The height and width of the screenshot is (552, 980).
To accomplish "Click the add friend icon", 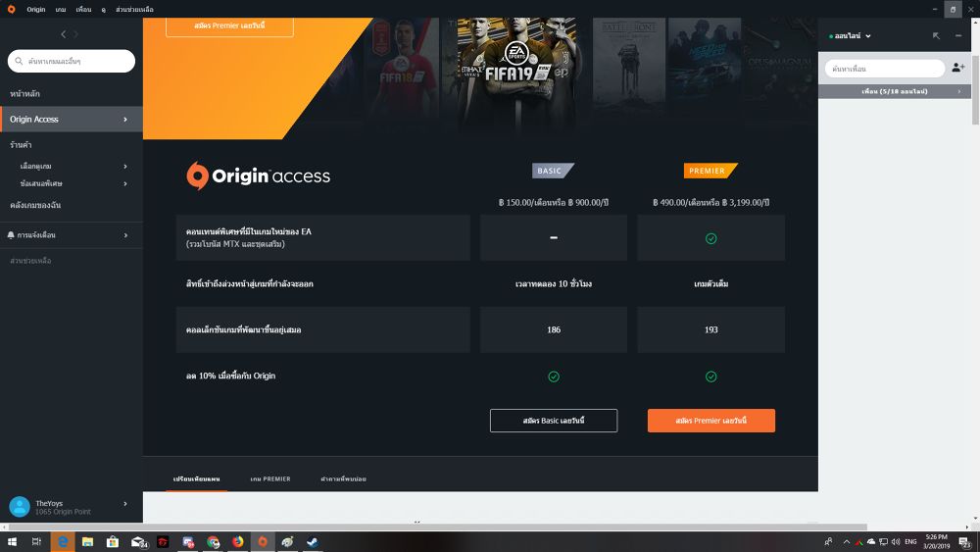I will click(958, 68).
